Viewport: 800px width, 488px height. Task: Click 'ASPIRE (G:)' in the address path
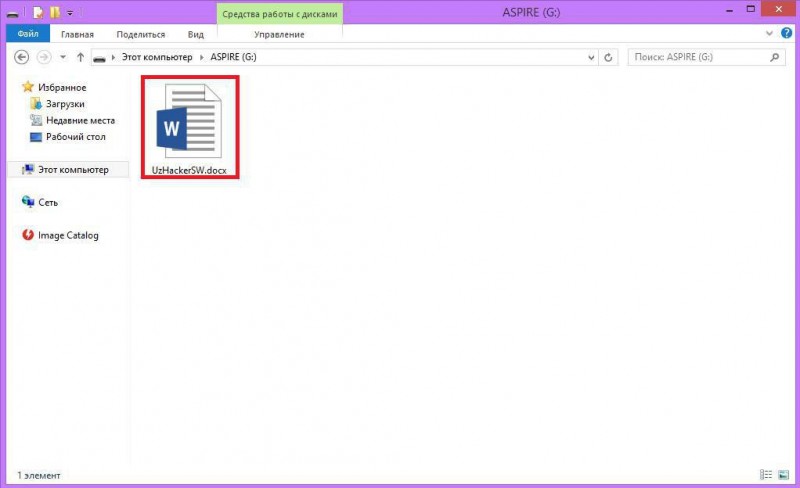point(233,57)
